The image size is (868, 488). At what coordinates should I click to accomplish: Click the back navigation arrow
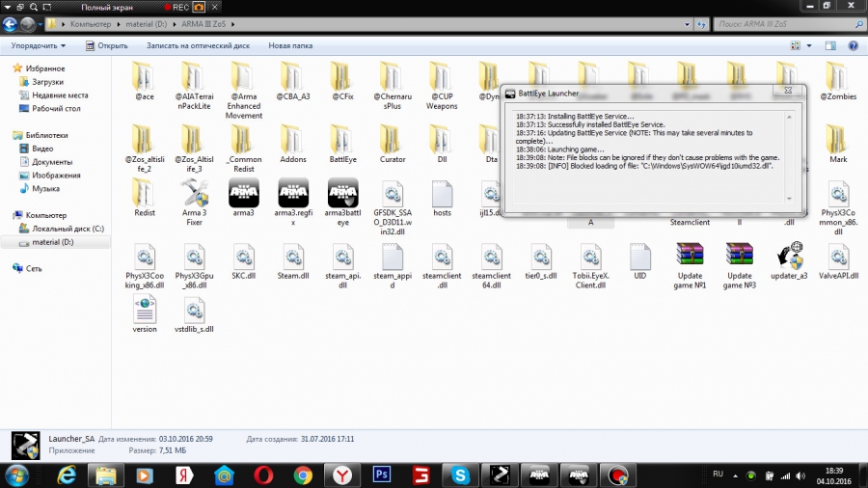click(x=10, y=24)
